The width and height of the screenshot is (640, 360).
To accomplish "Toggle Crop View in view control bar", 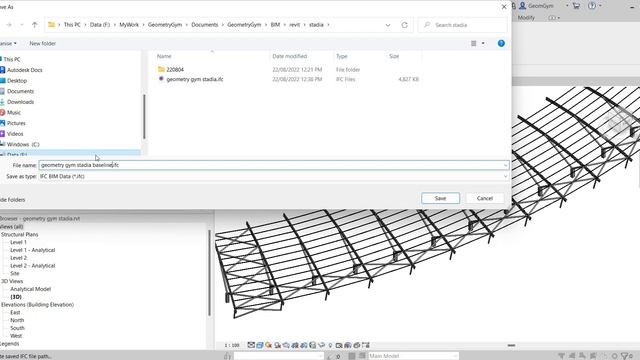I will point(295,345).
